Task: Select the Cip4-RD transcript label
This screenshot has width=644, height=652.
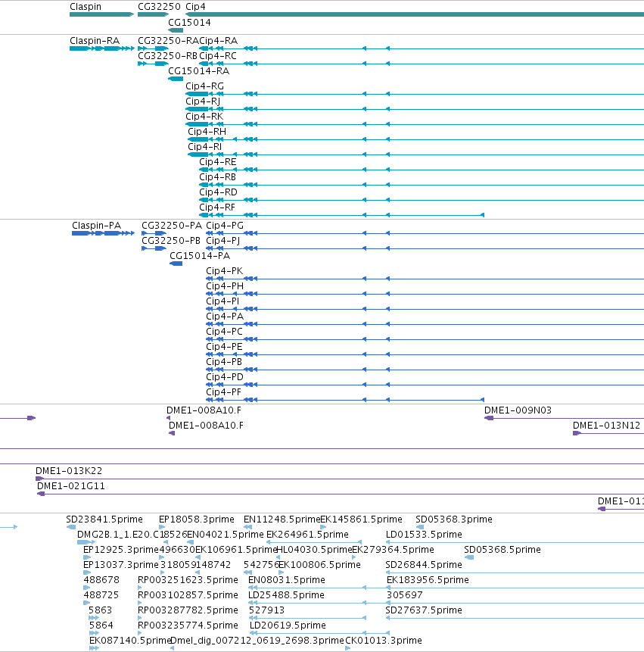Action: pos(218,192)
